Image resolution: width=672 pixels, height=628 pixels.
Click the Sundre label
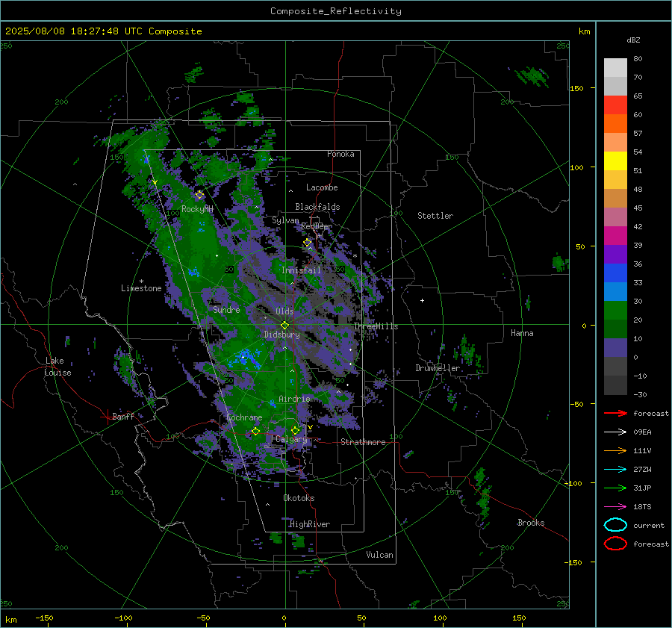coord(226,309)
